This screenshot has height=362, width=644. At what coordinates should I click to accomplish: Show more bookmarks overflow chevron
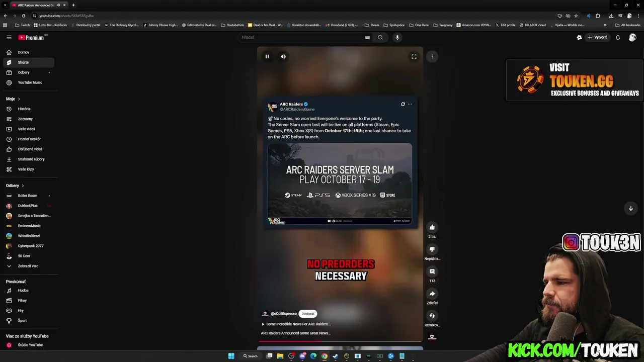pos(605,25)
